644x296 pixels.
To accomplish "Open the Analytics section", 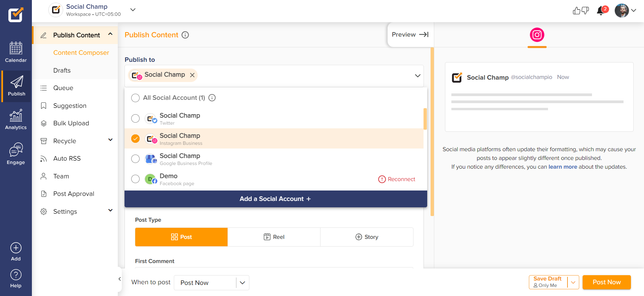I will 16,120.
